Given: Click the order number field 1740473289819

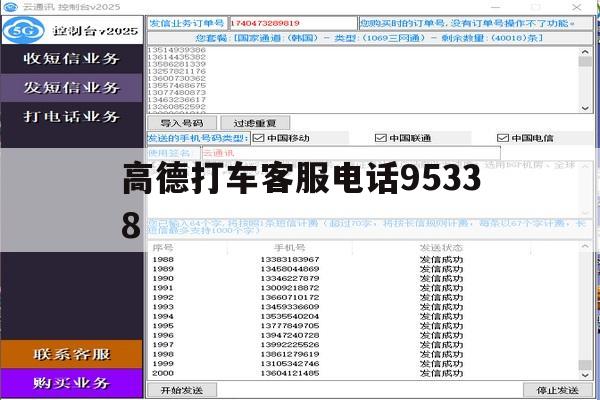Looking at the screenshot, I should point(293,23).
